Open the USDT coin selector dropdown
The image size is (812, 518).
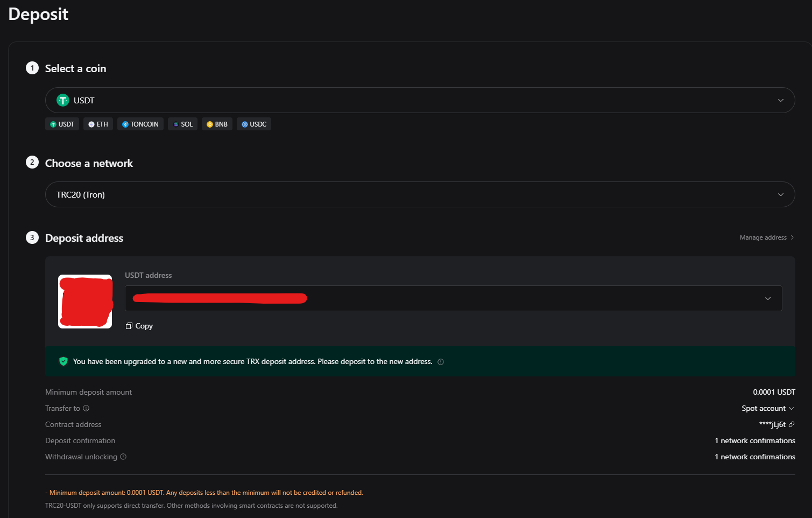pos(420,100)
